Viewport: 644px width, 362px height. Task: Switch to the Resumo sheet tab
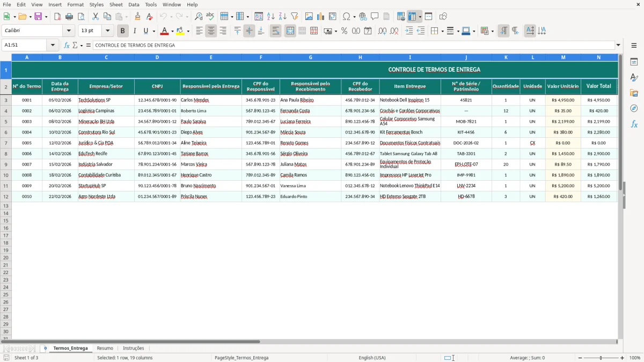pos(105,349)
